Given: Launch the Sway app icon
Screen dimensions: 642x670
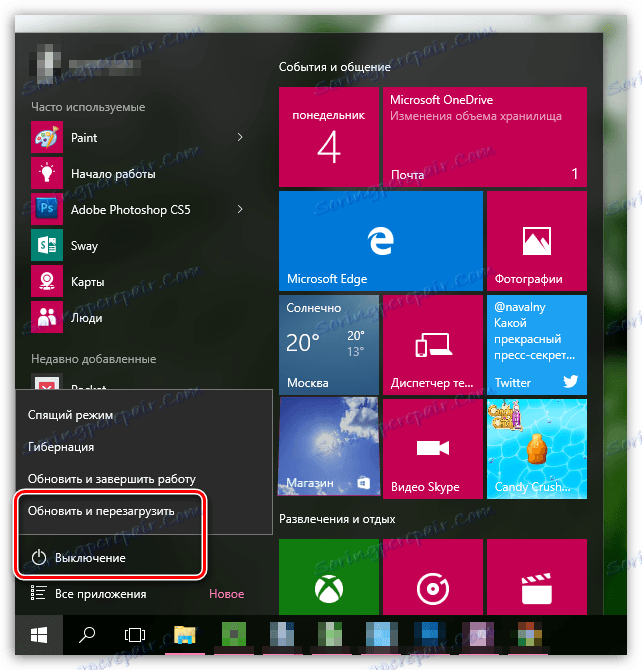Looking at the screenshot, I should point(47,245).
